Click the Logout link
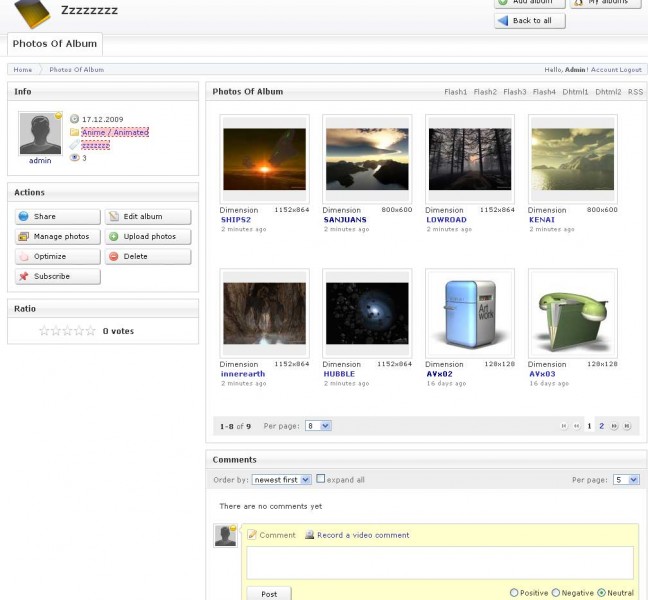Screen dimensions: 648x600 630,69
